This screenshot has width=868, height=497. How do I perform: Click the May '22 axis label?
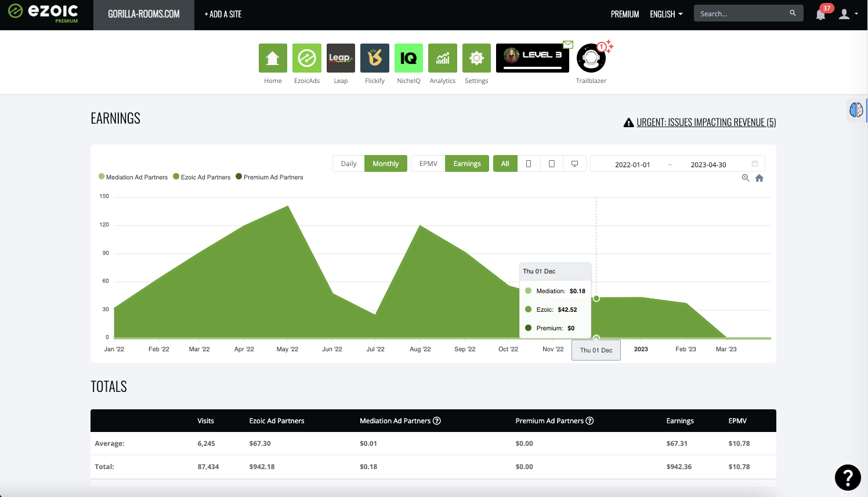pyautogui.click(x=287, y=350)
